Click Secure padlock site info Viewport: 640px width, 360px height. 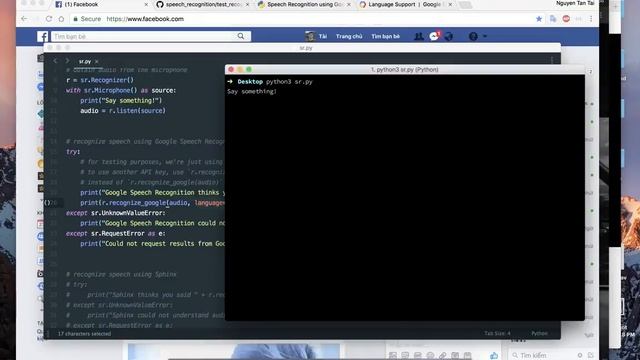(x=87, y=19)
